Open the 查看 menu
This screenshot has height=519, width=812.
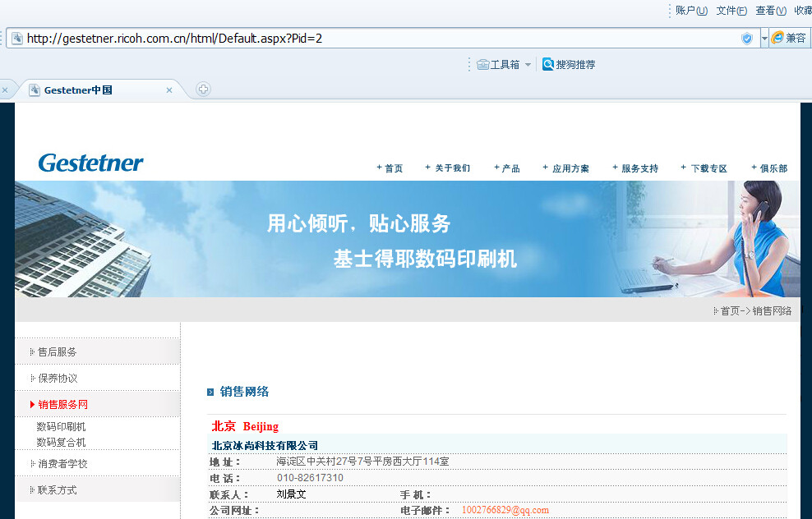[x=771, y=11]
